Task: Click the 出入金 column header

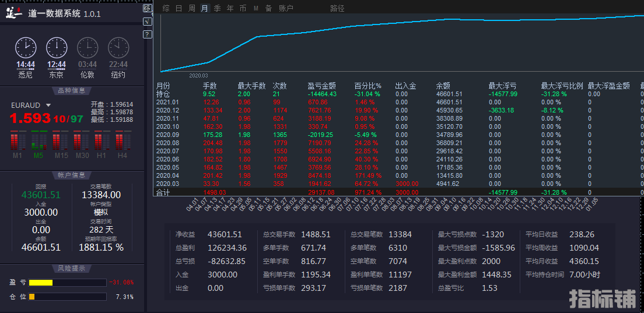Action: pyautogui.click(x=406, y=86)
